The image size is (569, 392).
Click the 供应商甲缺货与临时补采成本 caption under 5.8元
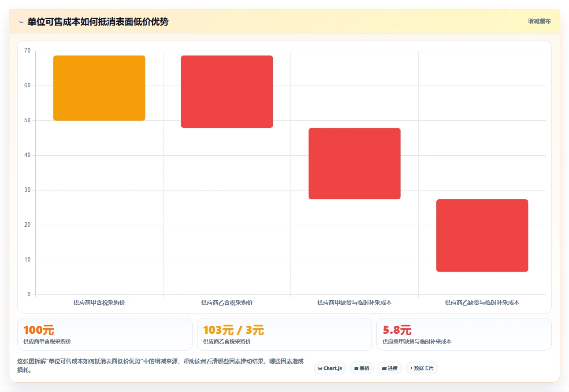(417, 342)
